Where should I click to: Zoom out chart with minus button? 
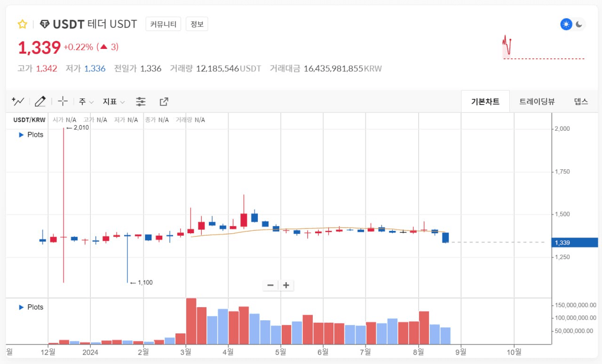pos(270,285)
